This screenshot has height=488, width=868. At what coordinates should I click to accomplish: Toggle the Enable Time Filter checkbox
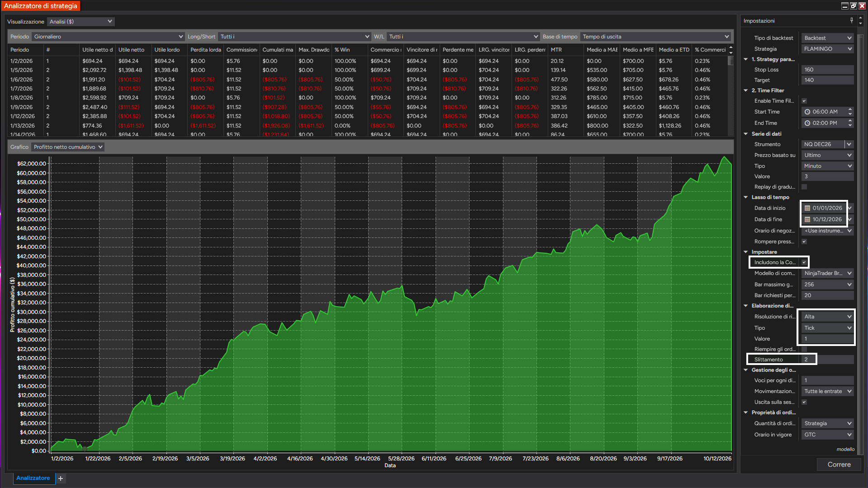pos(804,101)
